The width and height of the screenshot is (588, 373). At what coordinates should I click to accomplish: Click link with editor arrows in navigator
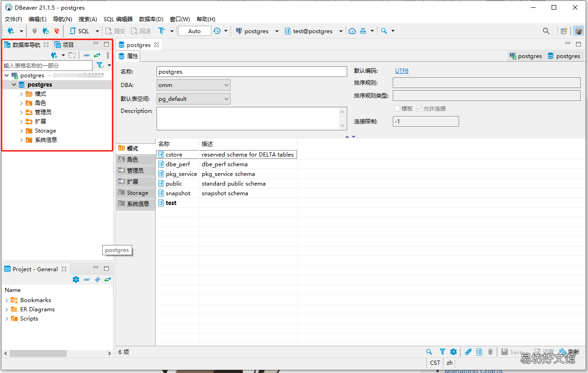[97, 55]
